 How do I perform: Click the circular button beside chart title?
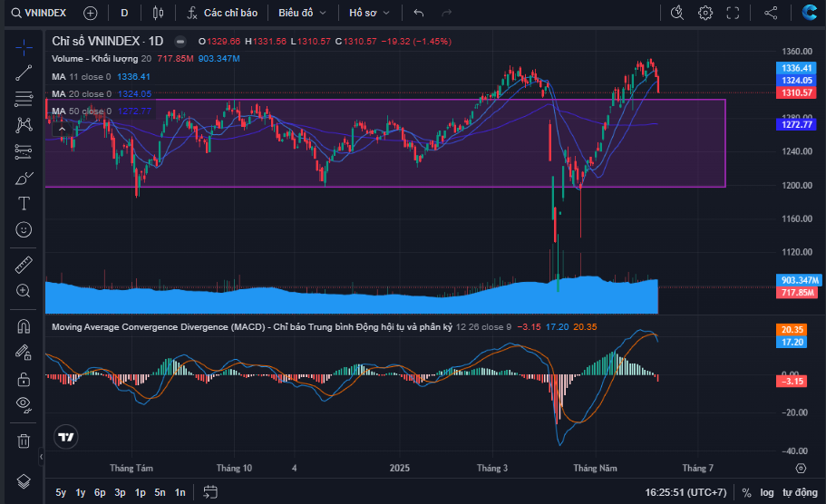pos(180,41)
